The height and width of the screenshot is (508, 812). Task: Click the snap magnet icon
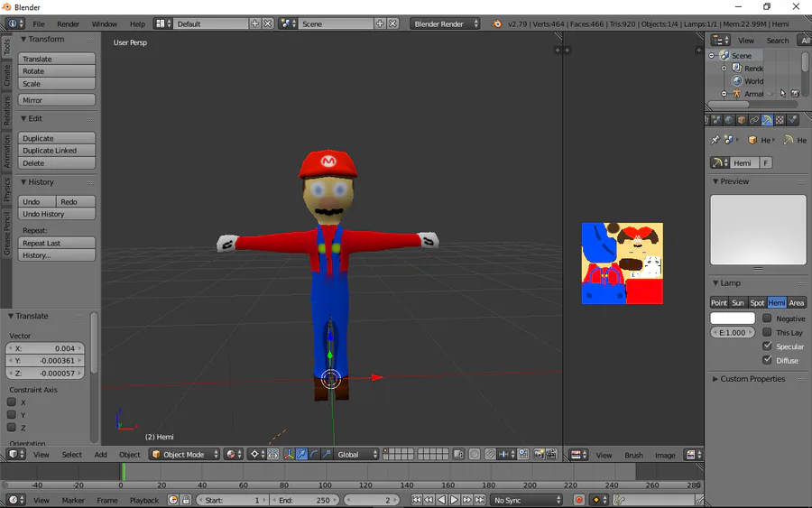click(x=490, y=454)
